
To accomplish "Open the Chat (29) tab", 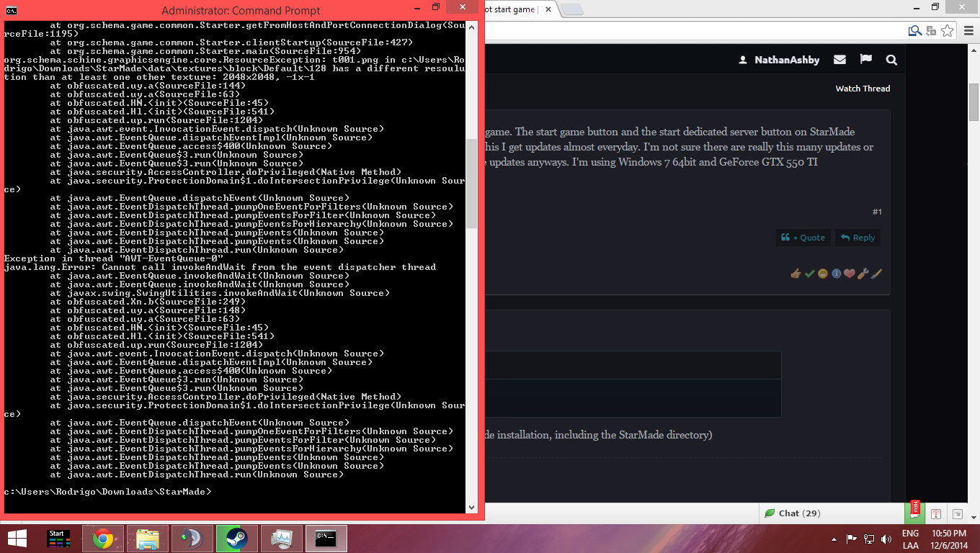I will 793,513.
